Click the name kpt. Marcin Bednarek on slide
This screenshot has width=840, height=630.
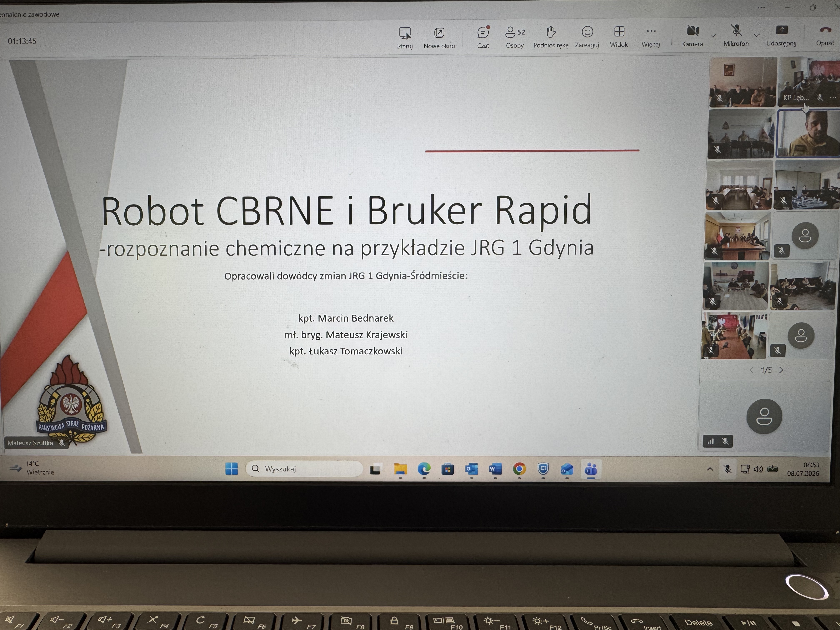click(346, 318)
